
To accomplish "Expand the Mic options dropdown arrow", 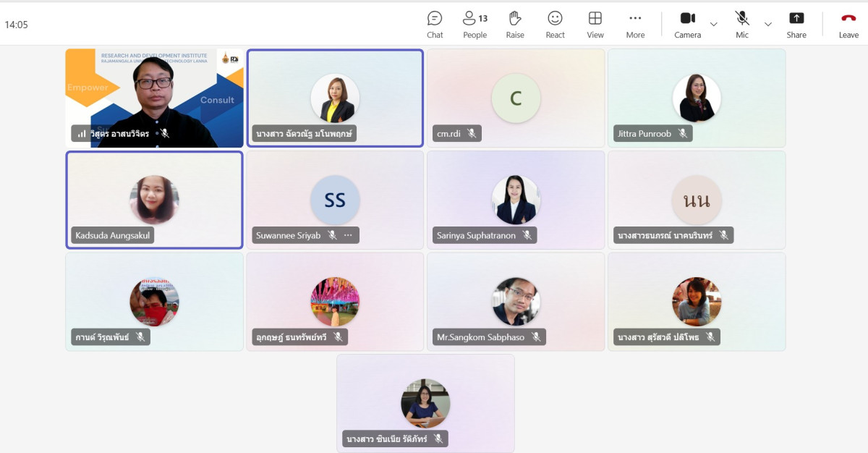I will tap(768, 24).
